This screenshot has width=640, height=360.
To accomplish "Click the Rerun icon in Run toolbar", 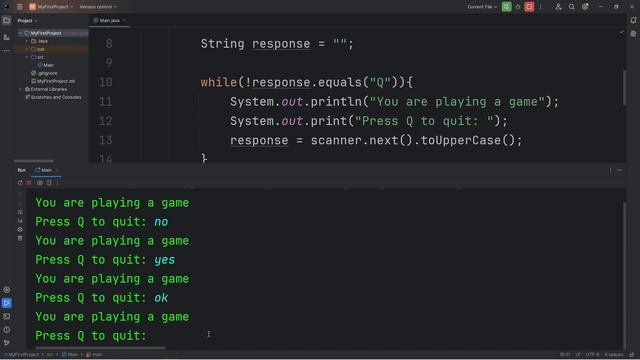I will 20,183.
